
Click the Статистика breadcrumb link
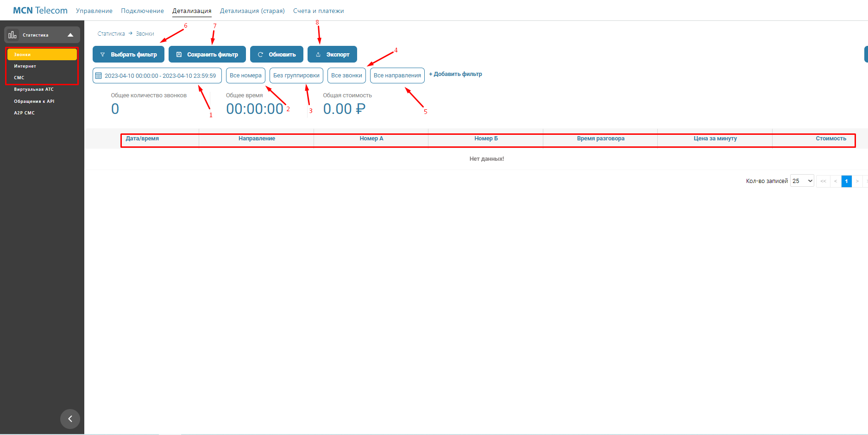[x=111, y=34]
